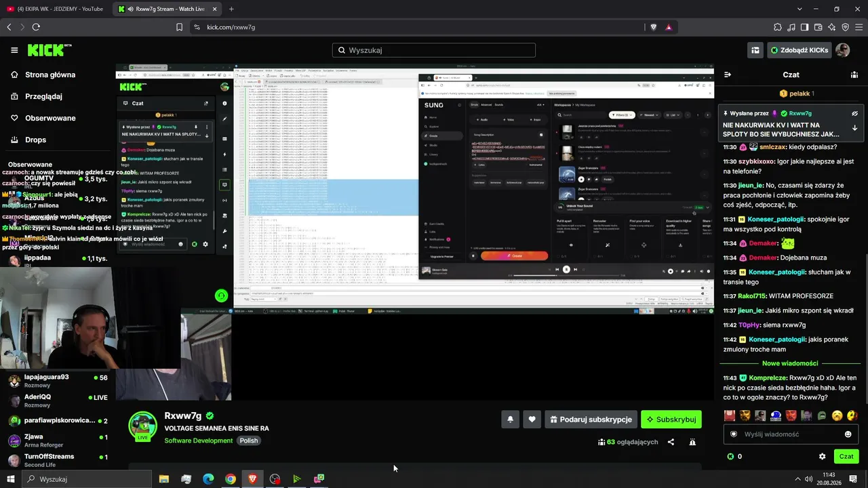Focus the Wyszukaj search field on Kick
Viewport: 868px width, 488px height.
pos(434,50)
